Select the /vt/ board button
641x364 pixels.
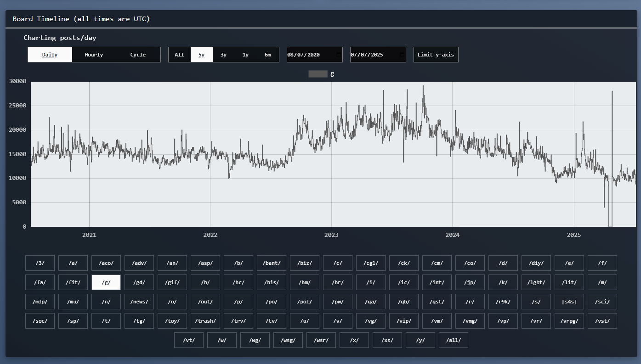click(189, 340)
